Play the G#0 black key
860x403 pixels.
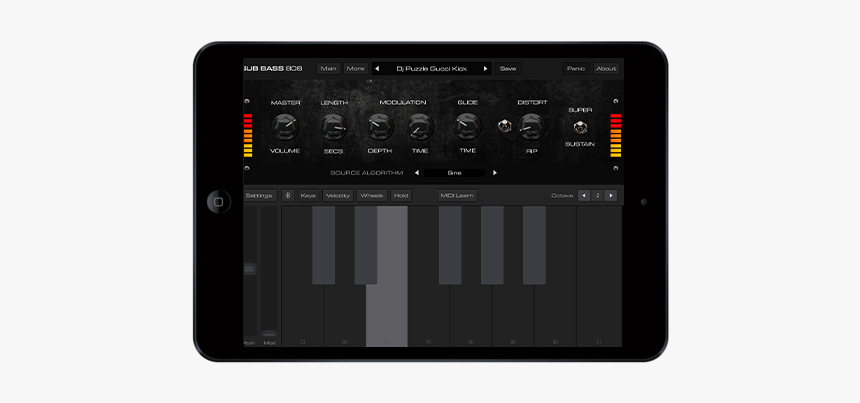click(x=493, y=245)
